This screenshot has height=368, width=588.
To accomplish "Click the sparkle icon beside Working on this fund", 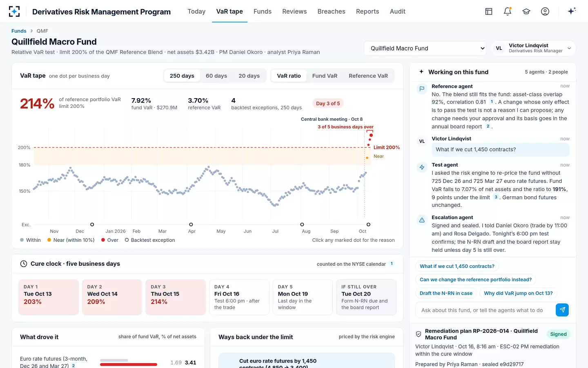I will coord(421,72).
